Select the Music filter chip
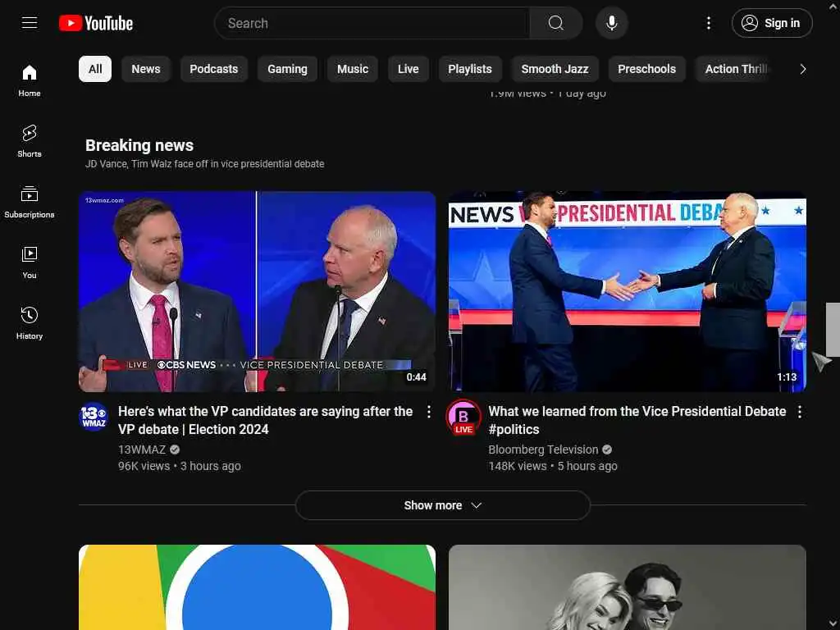This screenshot has width=840, height=630. coord(353,69)
